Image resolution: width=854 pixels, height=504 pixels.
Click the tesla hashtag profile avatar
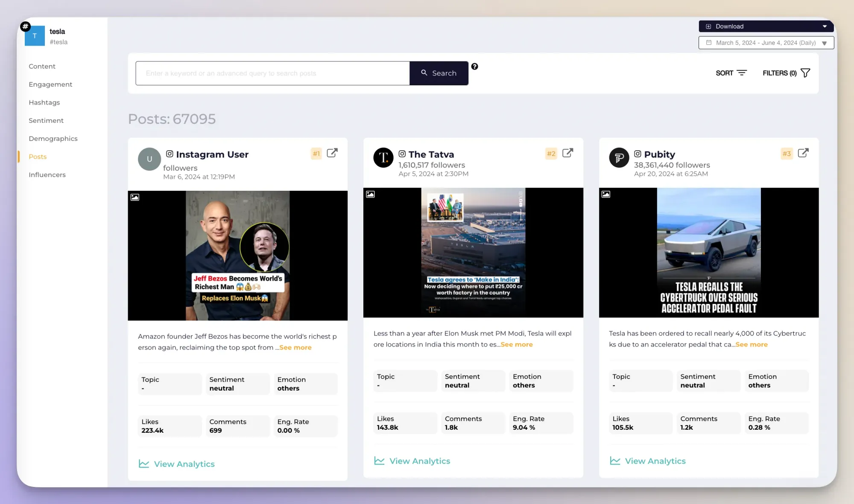click(35, 36)
